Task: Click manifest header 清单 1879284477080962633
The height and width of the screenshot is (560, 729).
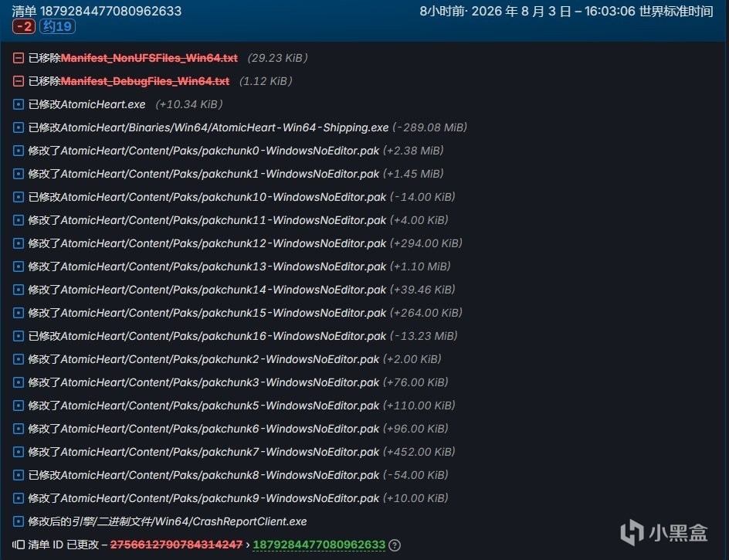Action: (97, 11)
